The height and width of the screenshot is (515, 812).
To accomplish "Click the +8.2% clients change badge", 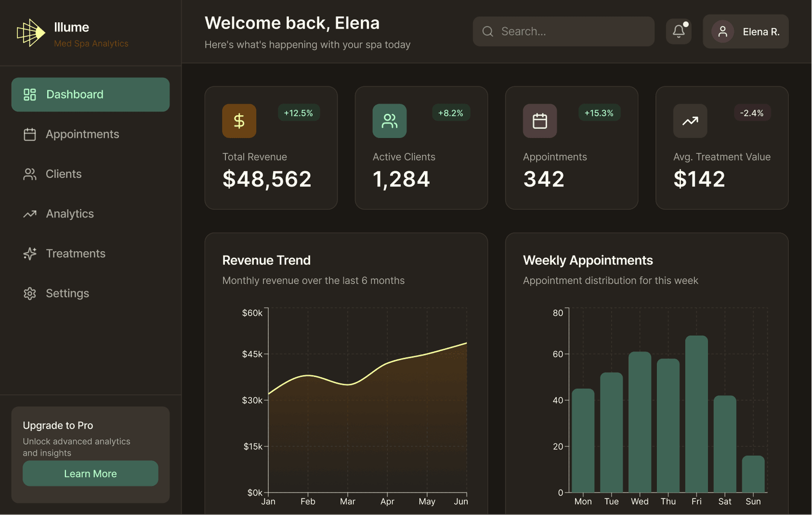I will click(451, 113).
